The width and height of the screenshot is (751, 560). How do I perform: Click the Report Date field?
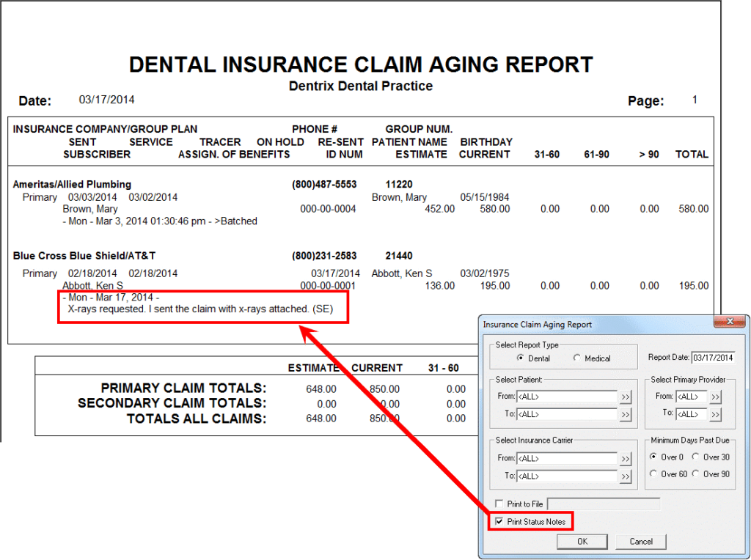[712, 358]
